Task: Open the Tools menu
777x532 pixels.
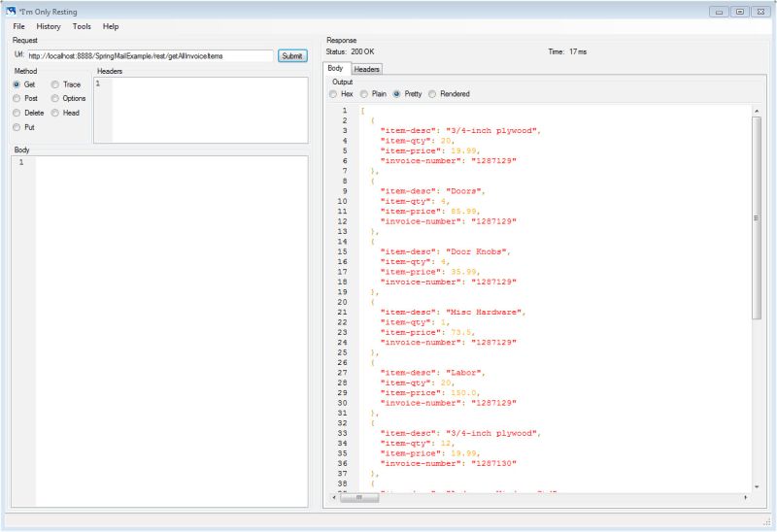Action: (x=82, y=26)
